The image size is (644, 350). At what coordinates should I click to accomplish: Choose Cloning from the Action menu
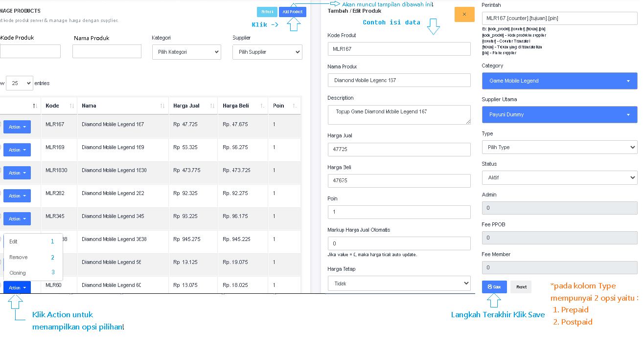click(18, 273)
